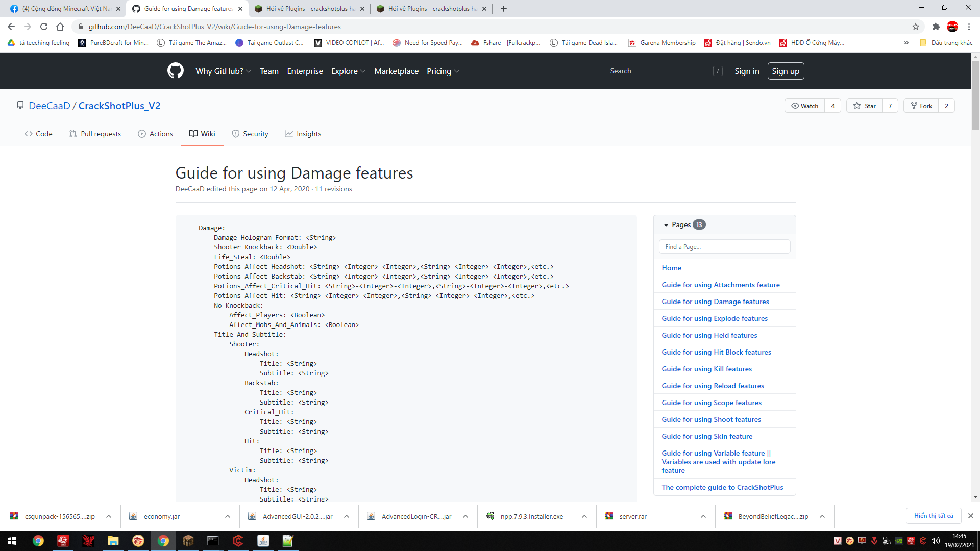Expand the Why GitHub menu
Viewport: 980px width, 551px height.
[x=223, y=71]
